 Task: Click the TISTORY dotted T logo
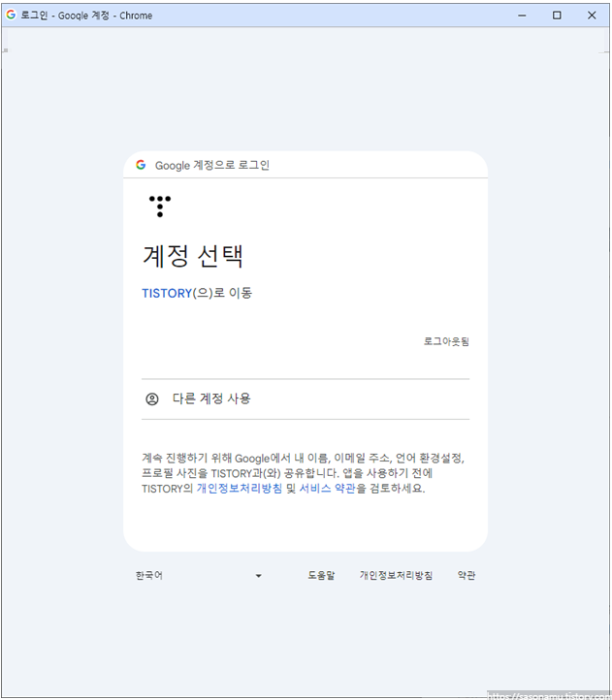pyautogui.click(x=160, y=207)
